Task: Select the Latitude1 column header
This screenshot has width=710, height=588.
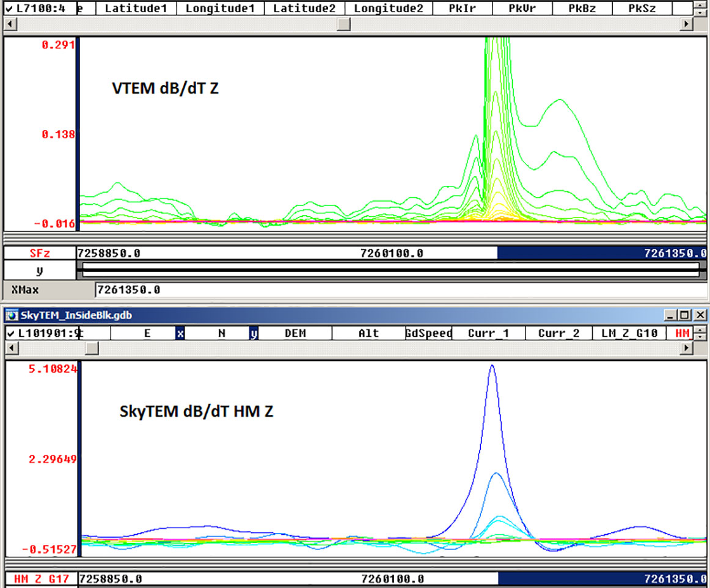Action: pos(136,8)
